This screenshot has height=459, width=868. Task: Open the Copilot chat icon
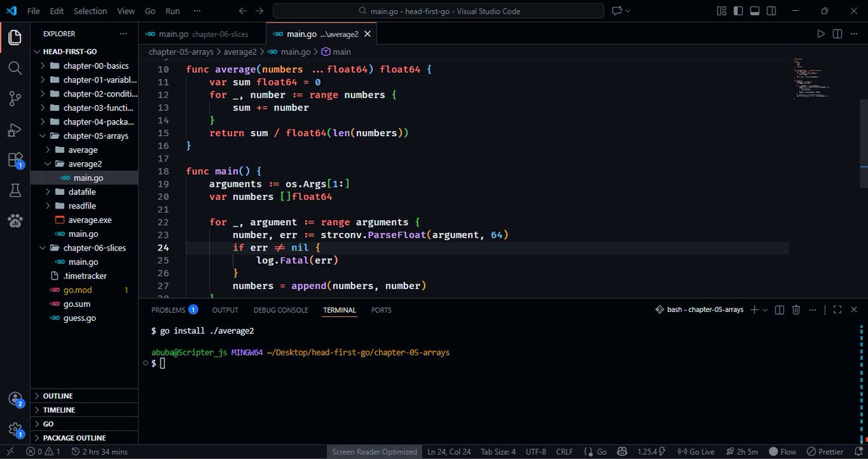[x=617, y=11]
